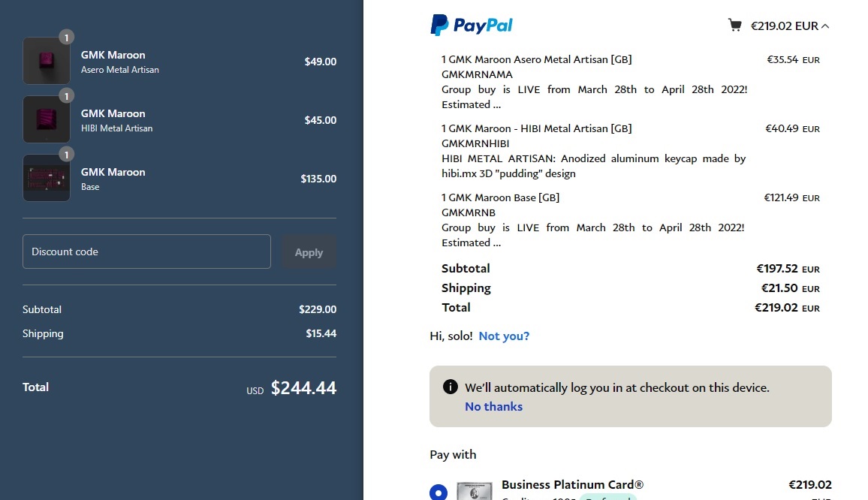
Task: Click the Not you? link
Action: [x=504, y=336]
